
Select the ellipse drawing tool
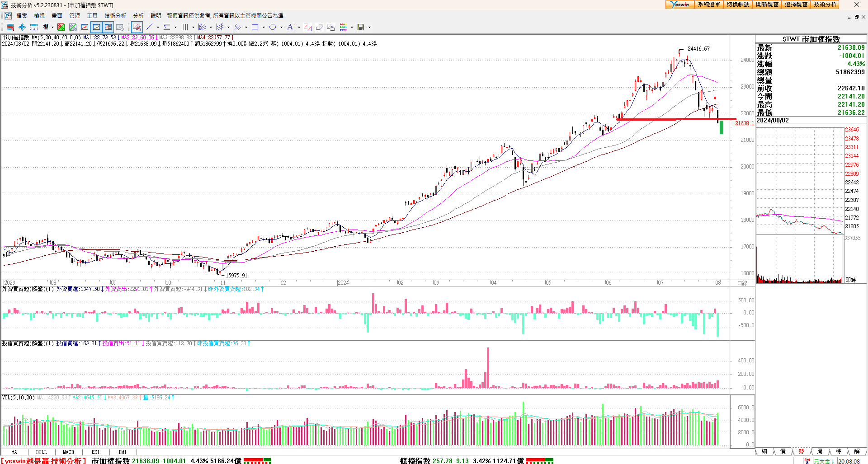[273, 27]
